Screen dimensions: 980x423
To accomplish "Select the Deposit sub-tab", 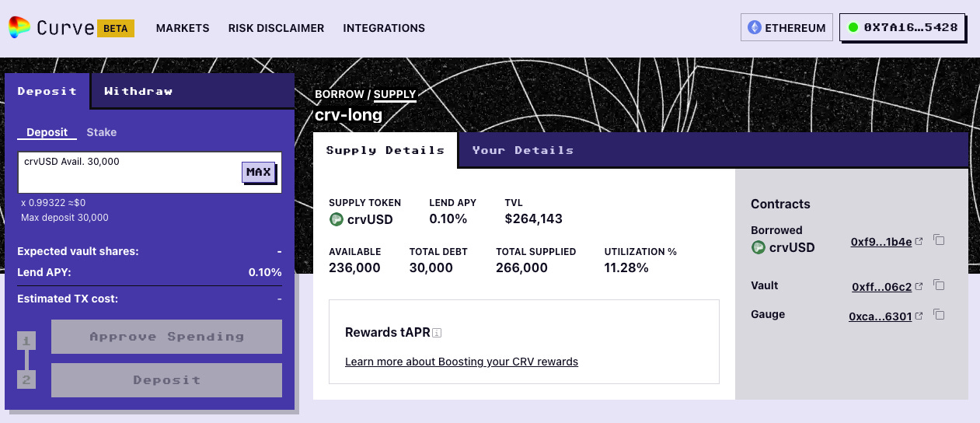I will pos(47,132).
